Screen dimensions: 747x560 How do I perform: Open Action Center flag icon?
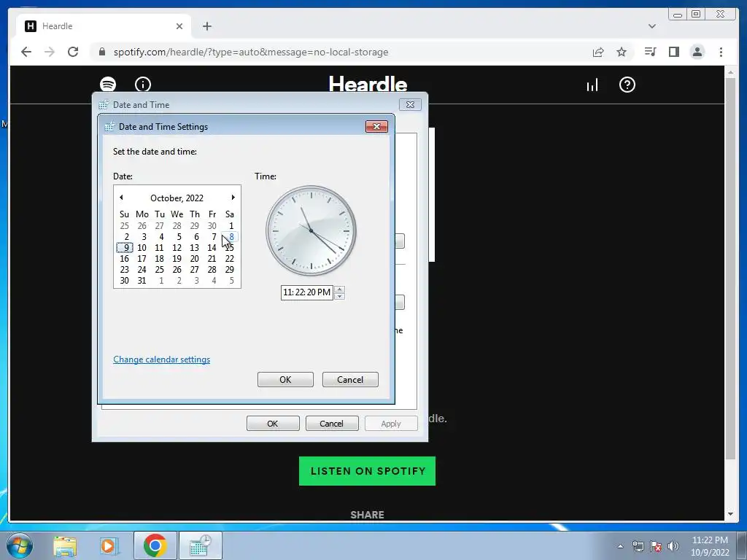[656, 546]
